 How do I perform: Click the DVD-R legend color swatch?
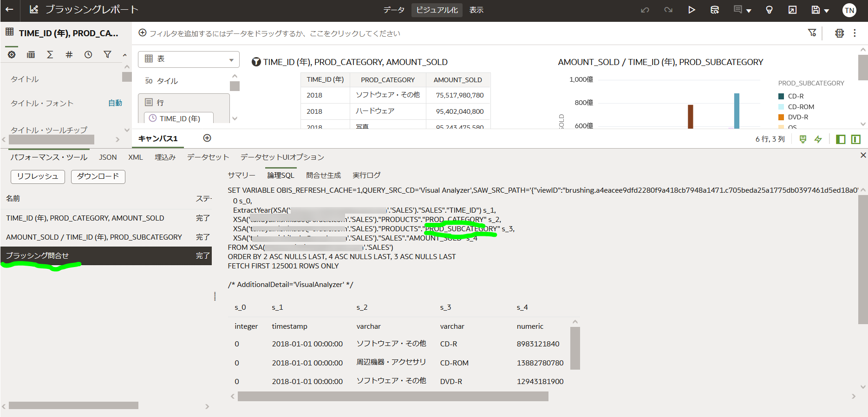tap(781, 117)
